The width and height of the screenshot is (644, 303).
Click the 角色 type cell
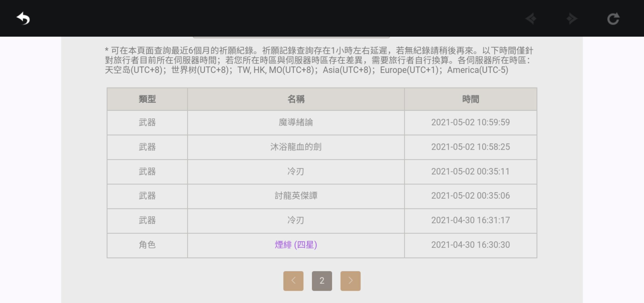tap(147, 245)
